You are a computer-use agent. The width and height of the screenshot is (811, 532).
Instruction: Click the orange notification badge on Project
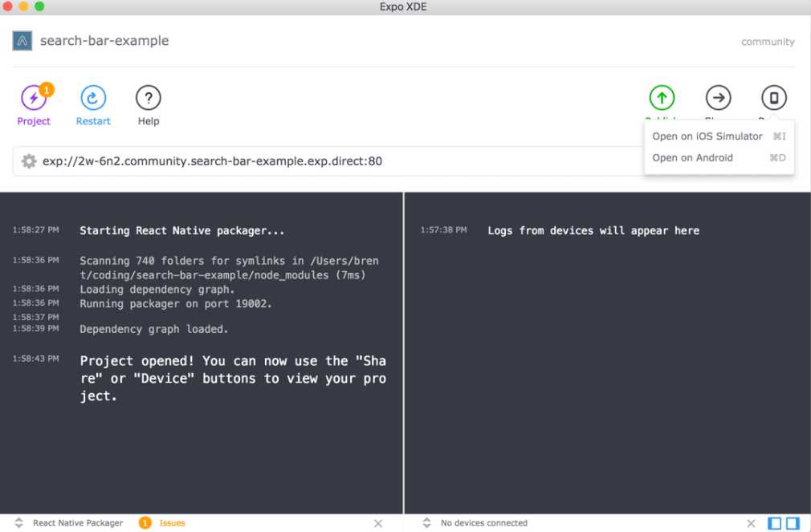(x=47, y=89)
